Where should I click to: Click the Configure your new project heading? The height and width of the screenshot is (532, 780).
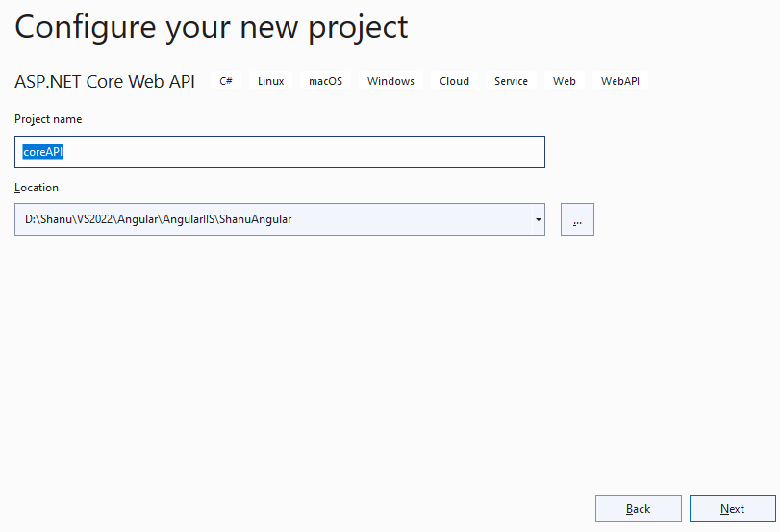(x=212, y=27)
